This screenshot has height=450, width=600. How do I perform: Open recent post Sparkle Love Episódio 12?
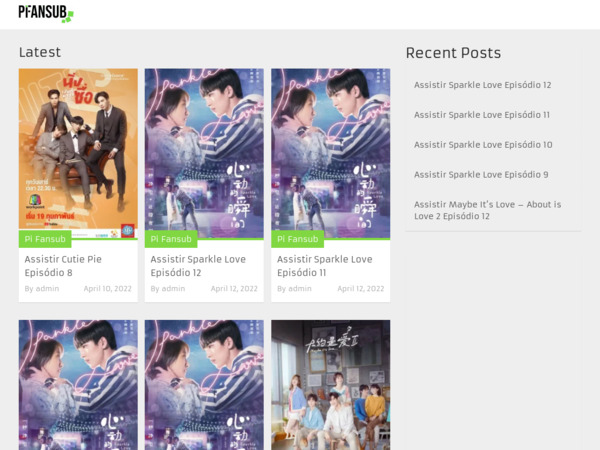point(483,85)
